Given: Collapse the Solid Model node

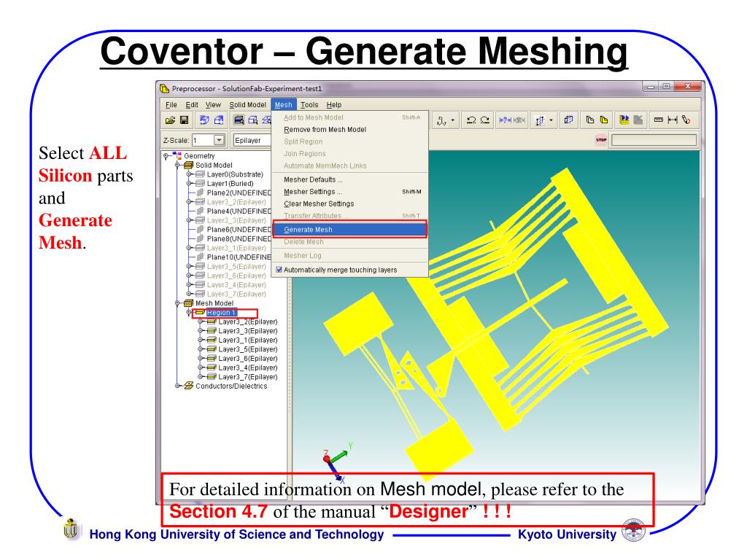Looking at the screenshot, I should [x=177, y=166].
